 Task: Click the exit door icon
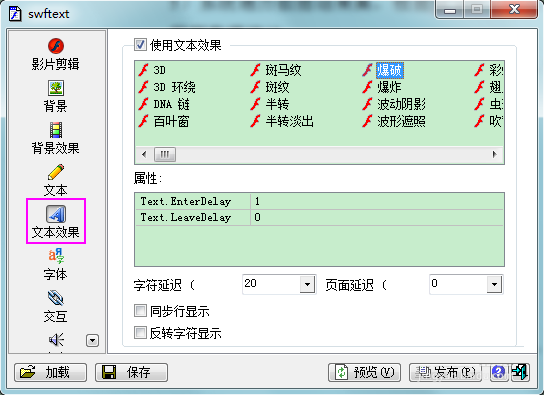pos(520,372)
